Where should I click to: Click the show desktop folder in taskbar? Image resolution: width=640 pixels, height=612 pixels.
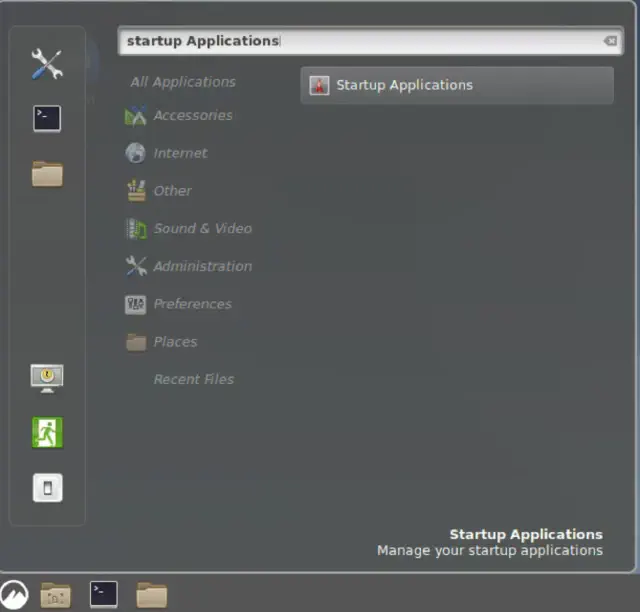pyautogui.click(x=55, y=595)
